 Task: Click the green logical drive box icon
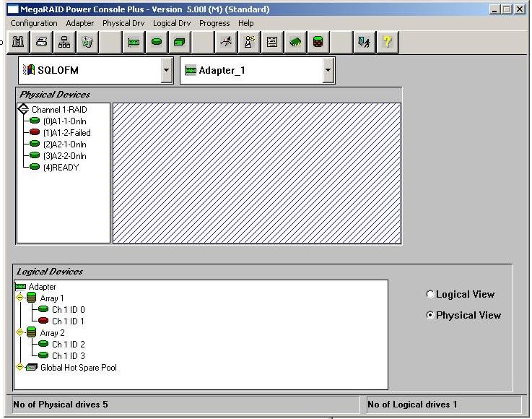coord(180,42)
